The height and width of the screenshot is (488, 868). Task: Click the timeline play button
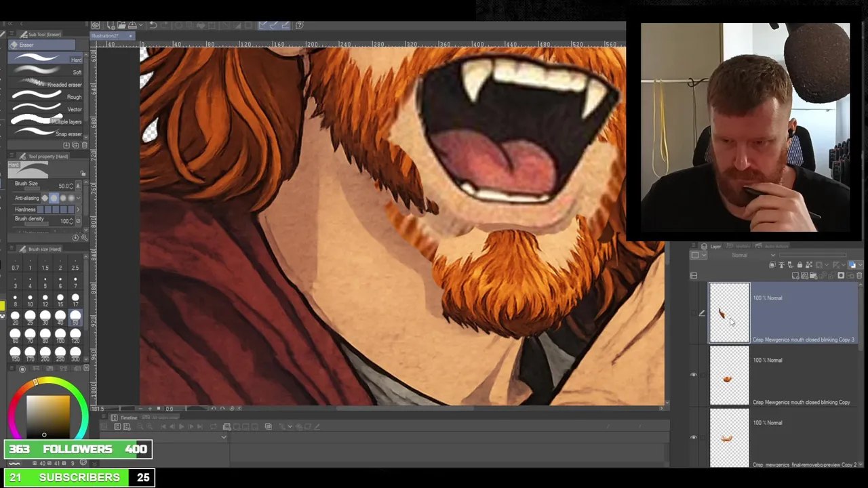181,426
